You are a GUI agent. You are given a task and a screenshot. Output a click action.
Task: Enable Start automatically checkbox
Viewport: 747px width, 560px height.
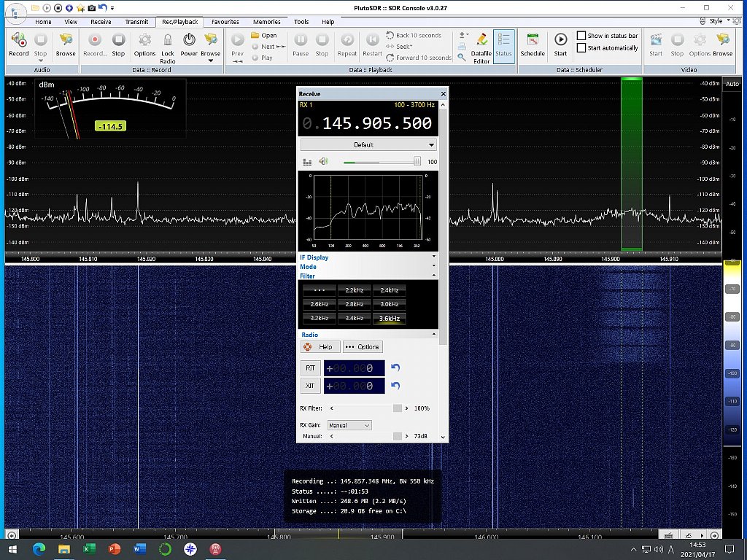pyautogui.click(x=581, y=47)
